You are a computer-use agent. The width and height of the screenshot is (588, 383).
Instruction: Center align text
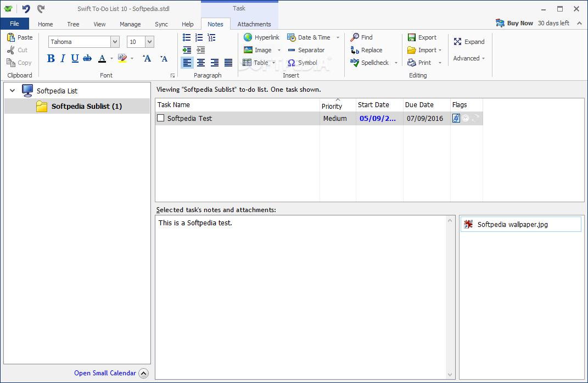(201, 63)
